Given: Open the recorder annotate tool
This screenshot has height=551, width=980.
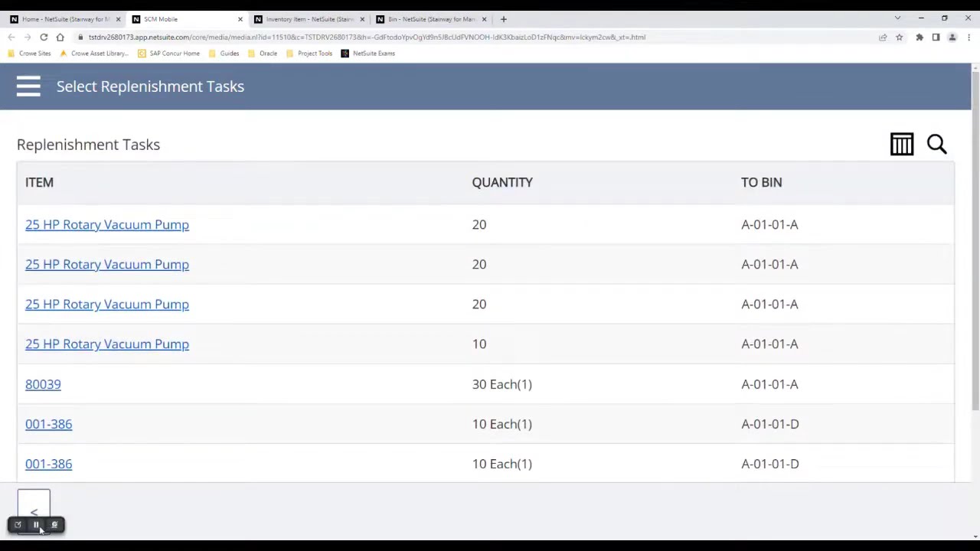Looking at the screenshot, I should point(18,525).
